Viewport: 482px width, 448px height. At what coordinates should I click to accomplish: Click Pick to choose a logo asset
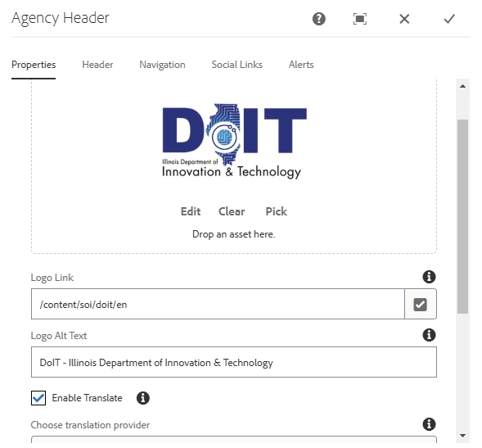click(x=276, y=211)
